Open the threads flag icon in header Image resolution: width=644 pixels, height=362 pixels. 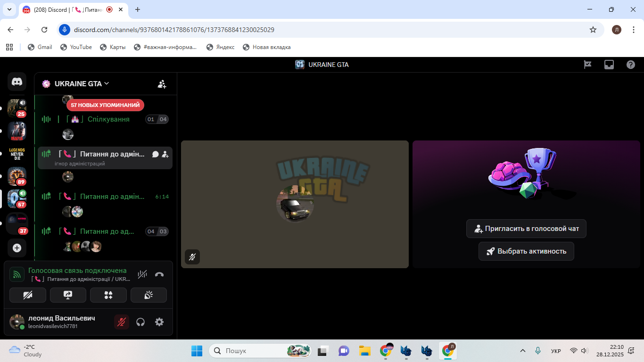(x=587, y=65)
